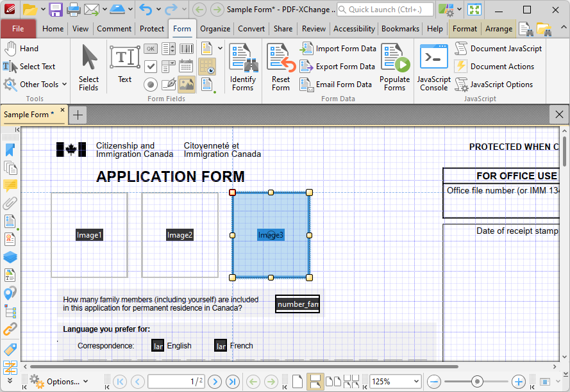The height and width of the screenshot is (392, 570).
Task: Switch to the Arrange ribbon tab
Action: tap(499, 29)
